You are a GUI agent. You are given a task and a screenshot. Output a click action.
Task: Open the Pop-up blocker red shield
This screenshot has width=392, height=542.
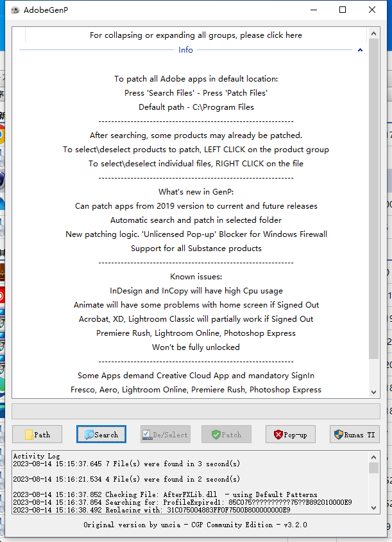pyautogui.click(x=290, y=435)
